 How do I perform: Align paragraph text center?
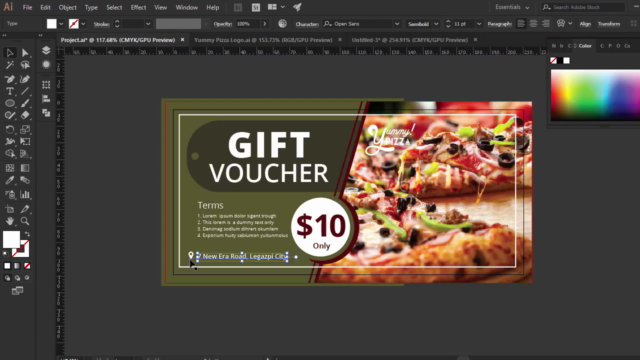point(533,24)
